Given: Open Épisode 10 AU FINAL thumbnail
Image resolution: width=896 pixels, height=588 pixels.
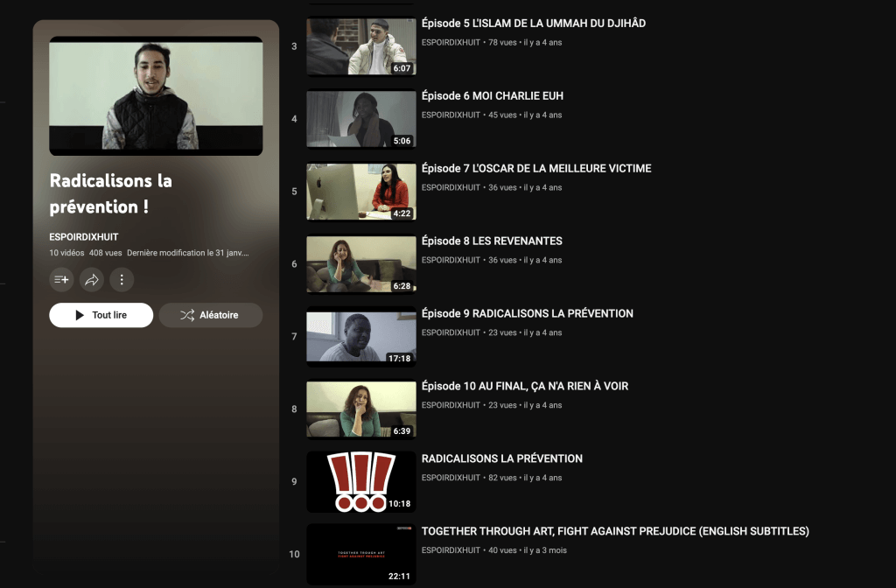Looking at the screenshot, I should point(360,409).
